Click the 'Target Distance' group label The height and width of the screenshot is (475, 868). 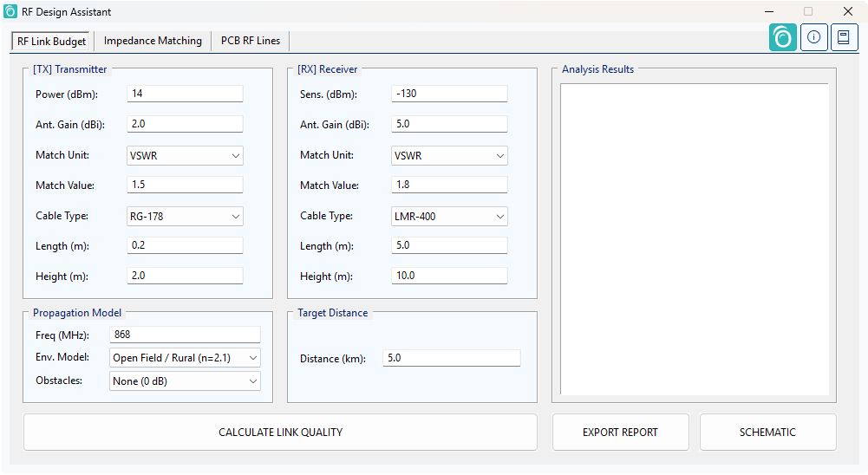(x=333, y=313)
